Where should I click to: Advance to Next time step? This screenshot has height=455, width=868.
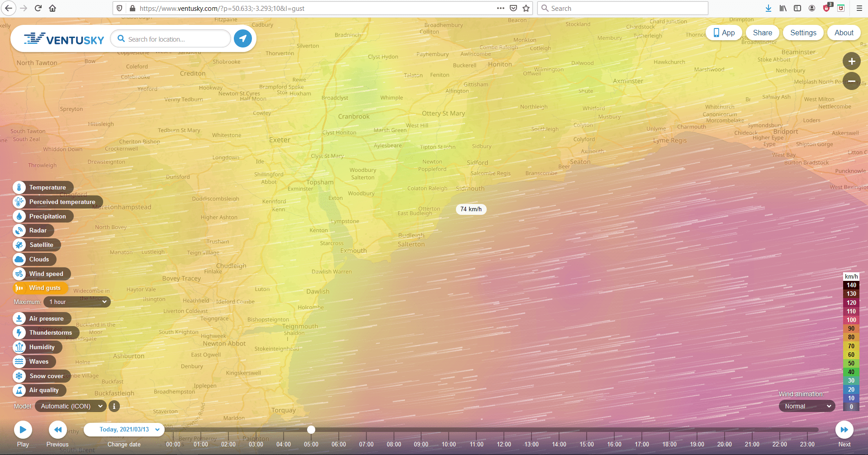click(844, 430)
